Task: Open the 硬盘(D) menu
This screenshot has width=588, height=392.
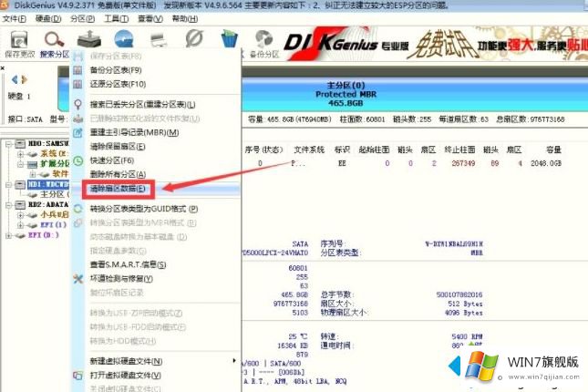Action: [48, 19]
